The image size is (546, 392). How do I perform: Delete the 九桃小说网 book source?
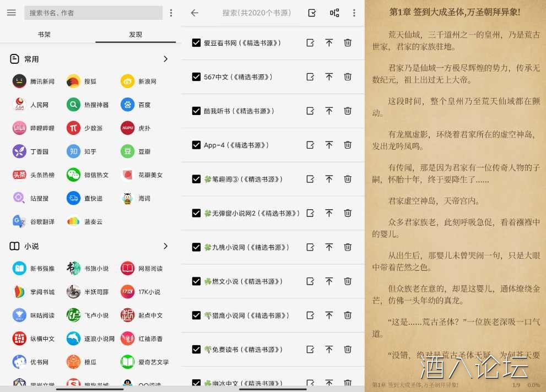[x=348, y=247]
